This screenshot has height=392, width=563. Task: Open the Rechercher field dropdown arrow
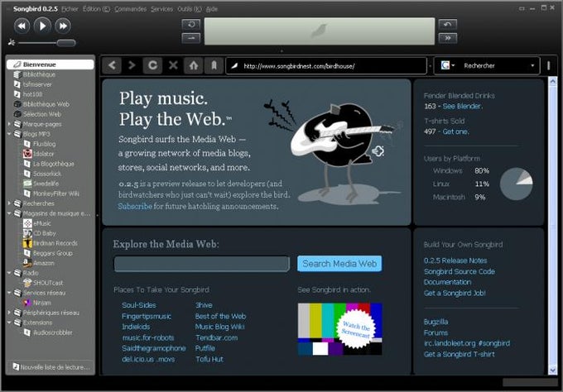532,65
